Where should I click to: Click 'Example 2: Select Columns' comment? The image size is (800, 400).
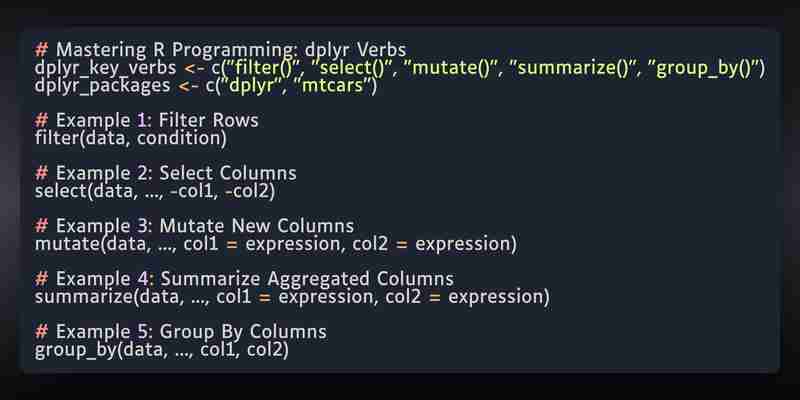(166, 173)
